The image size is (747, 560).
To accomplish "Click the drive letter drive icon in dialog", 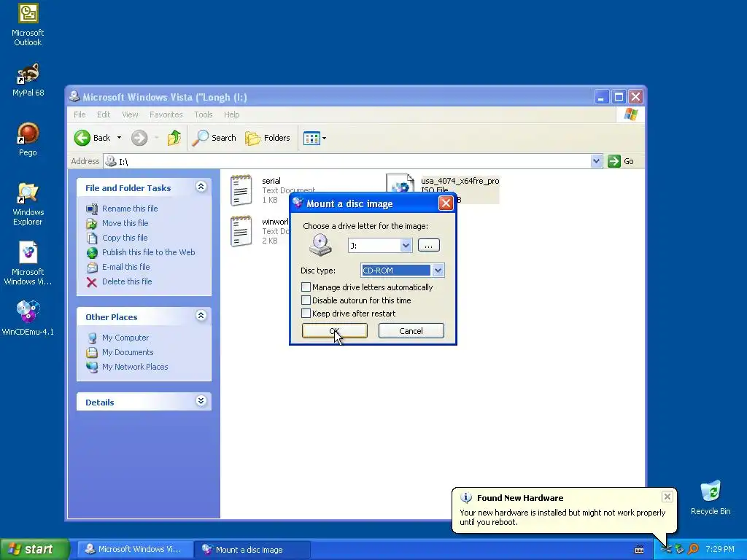I will click(320, 245).
